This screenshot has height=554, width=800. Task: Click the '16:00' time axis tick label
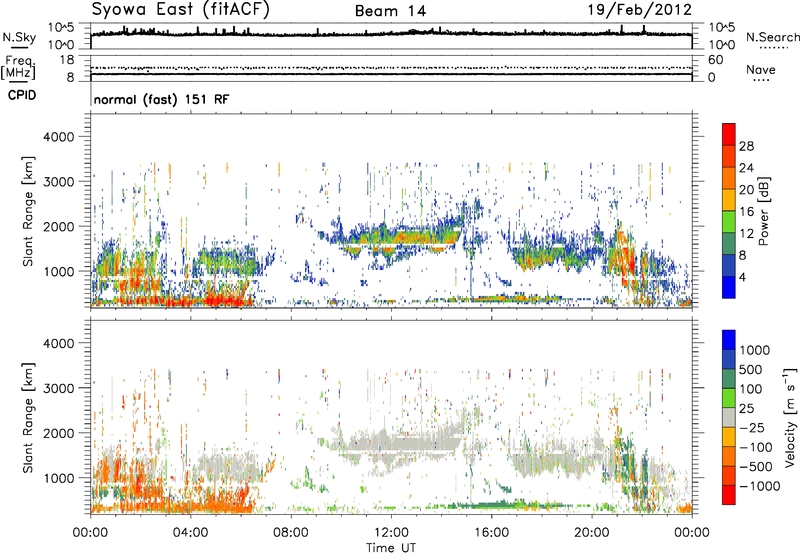coord(491,533)
